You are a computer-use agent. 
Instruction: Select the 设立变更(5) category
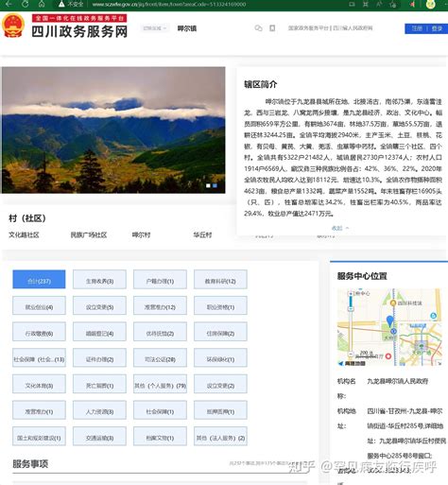[99, 305]
